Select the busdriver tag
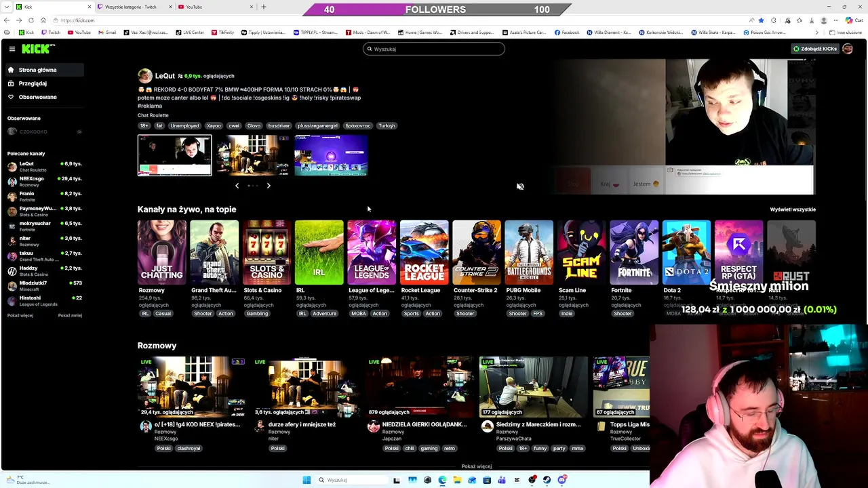Image resolution: width=868 pixels, height=488 pixels. point(279,125)
